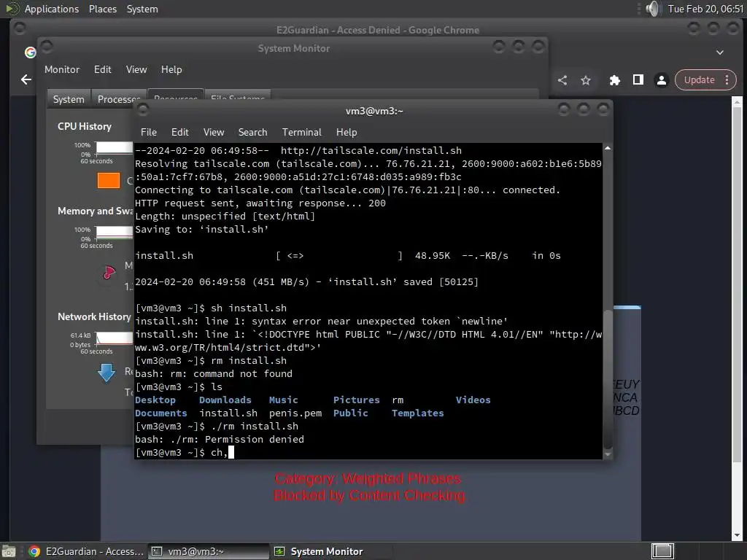Open View menu in terminal window
The image size is (747, 560).
coord(214,132)
